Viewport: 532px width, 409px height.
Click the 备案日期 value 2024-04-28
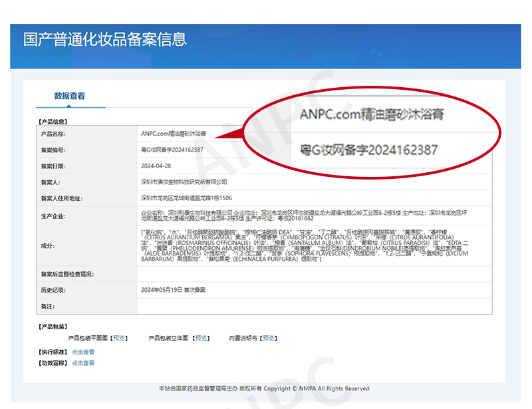[x=156, y=166]
